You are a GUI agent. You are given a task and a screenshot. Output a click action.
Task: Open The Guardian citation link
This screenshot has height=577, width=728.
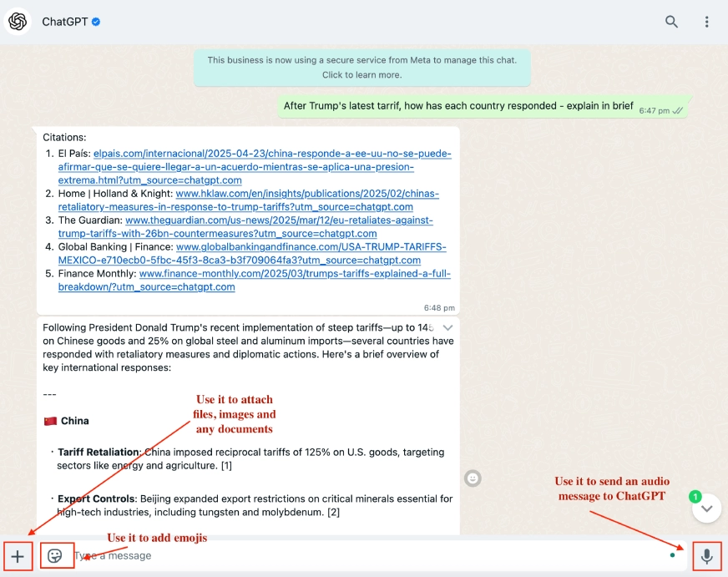coord(245,226)
